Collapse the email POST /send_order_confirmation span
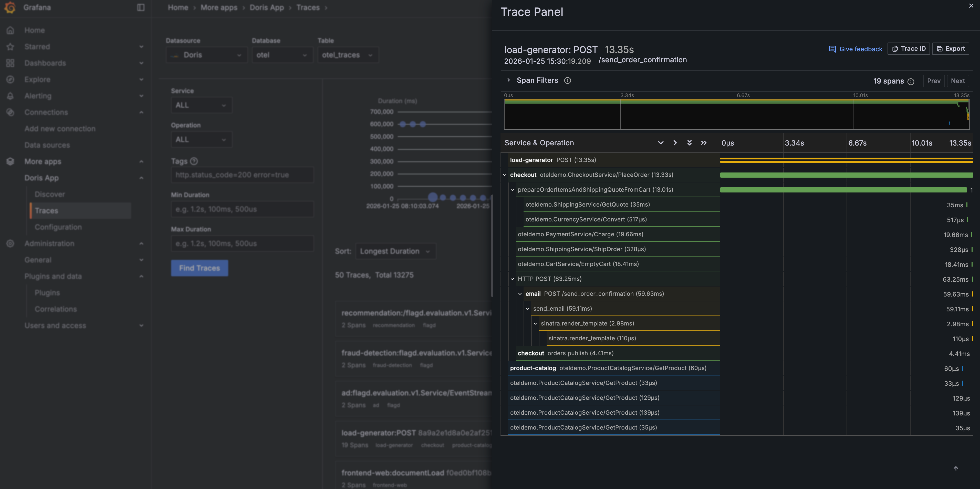 coord(520,294)
